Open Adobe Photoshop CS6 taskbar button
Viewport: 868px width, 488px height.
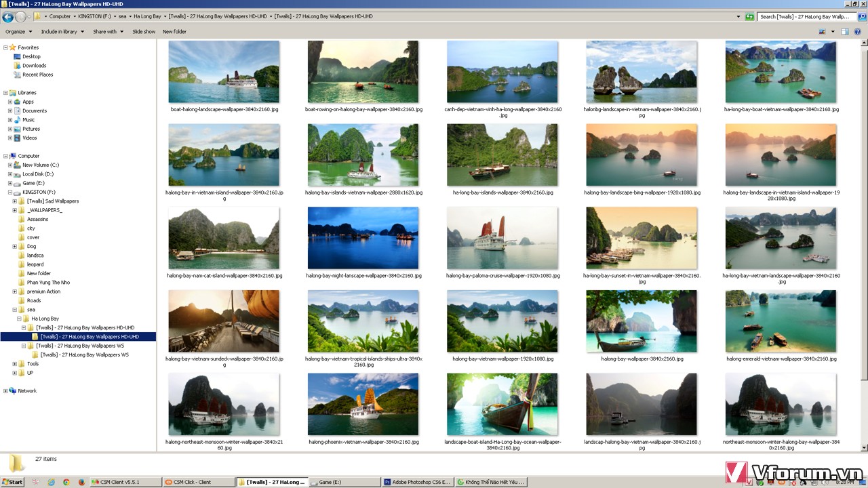(x=418, y=482)
